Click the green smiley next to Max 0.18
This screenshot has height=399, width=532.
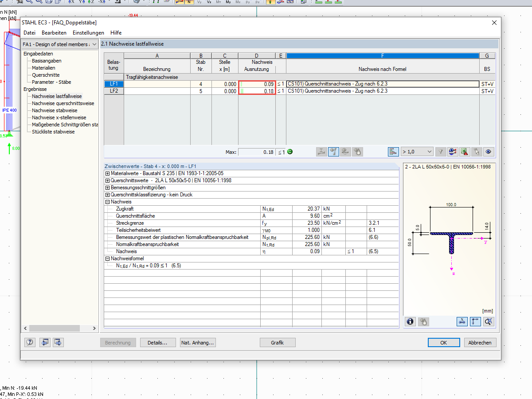[289, 152]
